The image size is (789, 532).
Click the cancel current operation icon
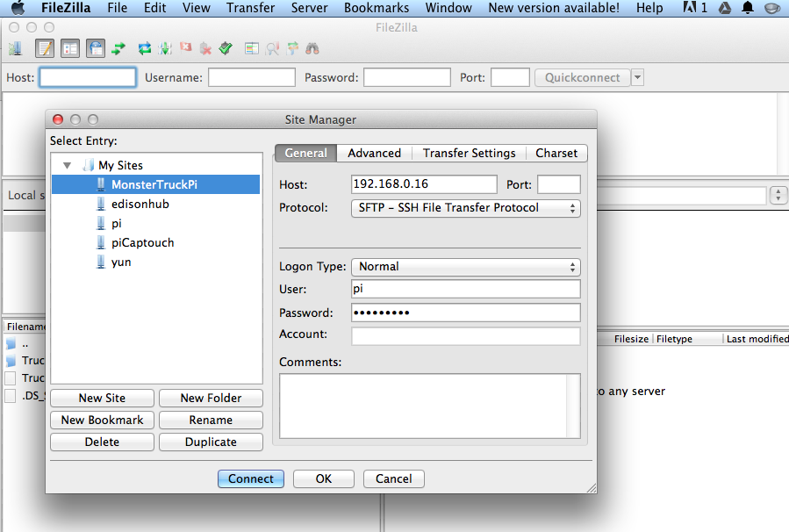(186, 47)
